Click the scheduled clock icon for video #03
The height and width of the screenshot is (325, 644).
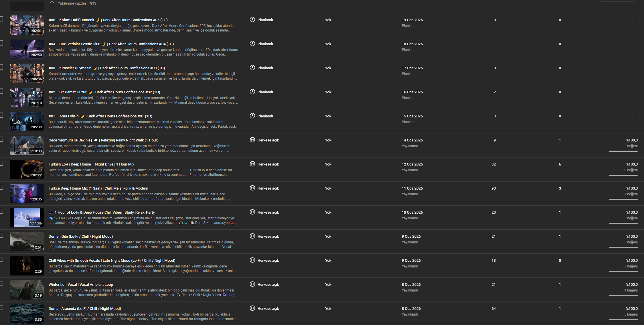(x=252, y=68)
